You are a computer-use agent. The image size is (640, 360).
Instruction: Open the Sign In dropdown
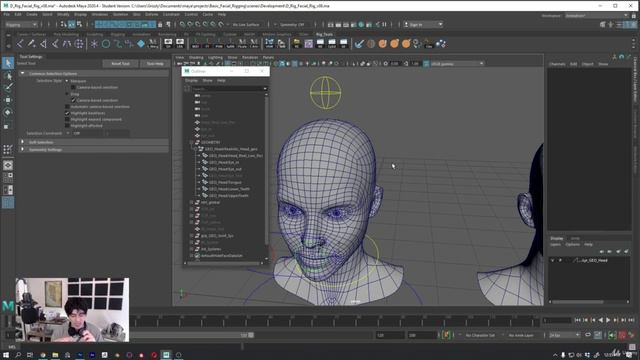423,24
